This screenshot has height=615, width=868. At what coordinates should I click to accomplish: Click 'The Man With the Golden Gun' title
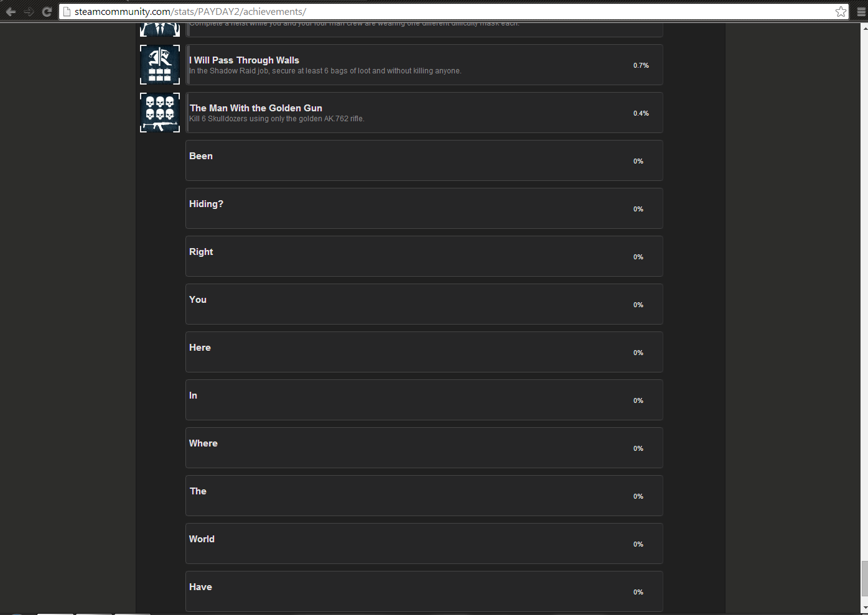[x=256, y=108]
